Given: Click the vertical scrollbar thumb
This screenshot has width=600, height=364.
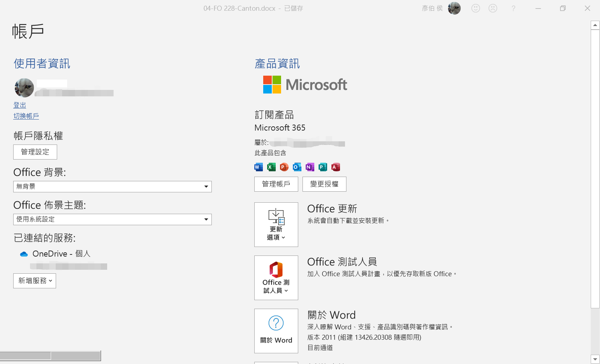Looking at the screenshot, I should 595,169.
